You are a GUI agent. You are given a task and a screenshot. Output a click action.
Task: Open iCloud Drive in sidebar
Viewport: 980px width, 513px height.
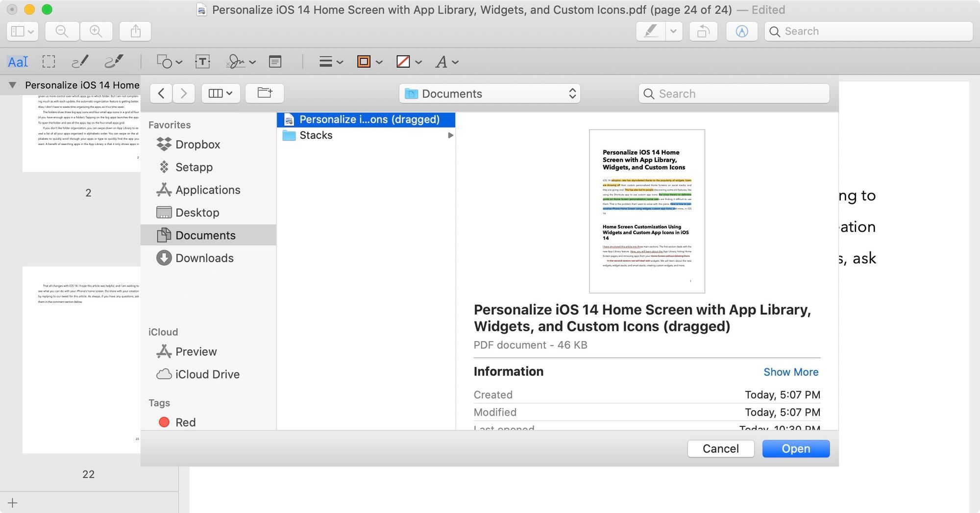[207, 374]
